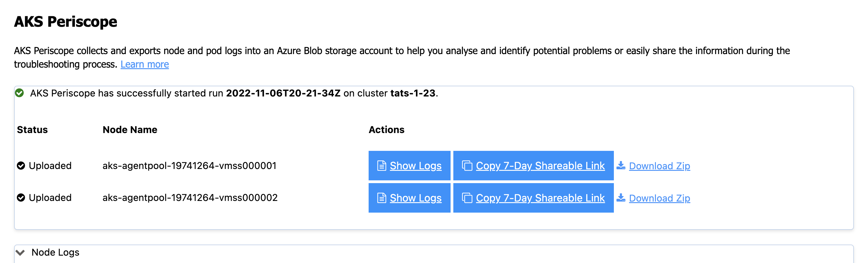Click the Uploaded status icon for vmss000002
The width and height of the screenshot is (868, 263).
21,198
